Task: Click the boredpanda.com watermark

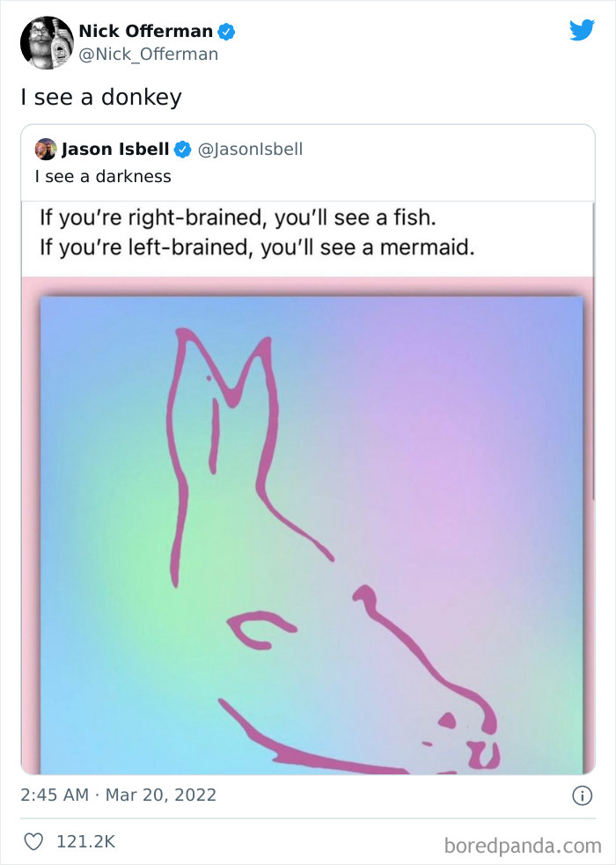Action: 527,842
